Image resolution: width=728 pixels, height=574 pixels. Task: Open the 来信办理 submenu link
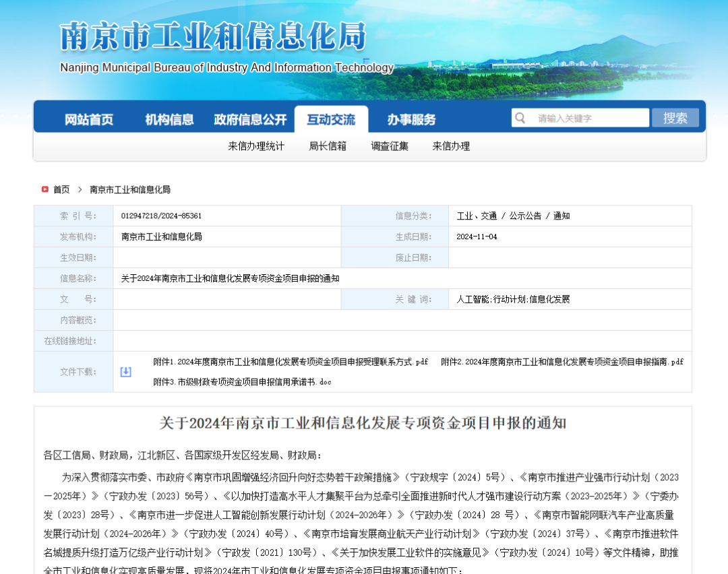451,146
